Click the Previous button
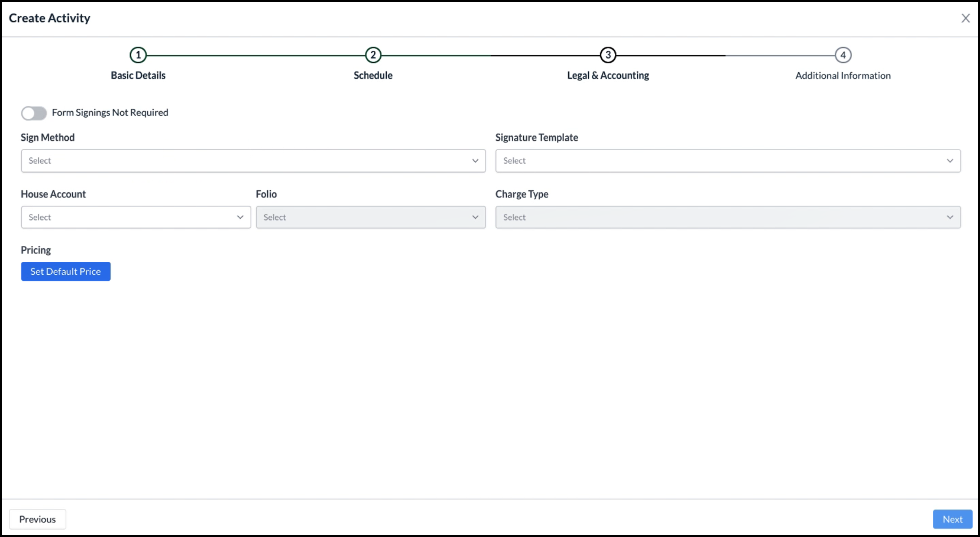The image size is (980, 537). [x=37, y=519]
